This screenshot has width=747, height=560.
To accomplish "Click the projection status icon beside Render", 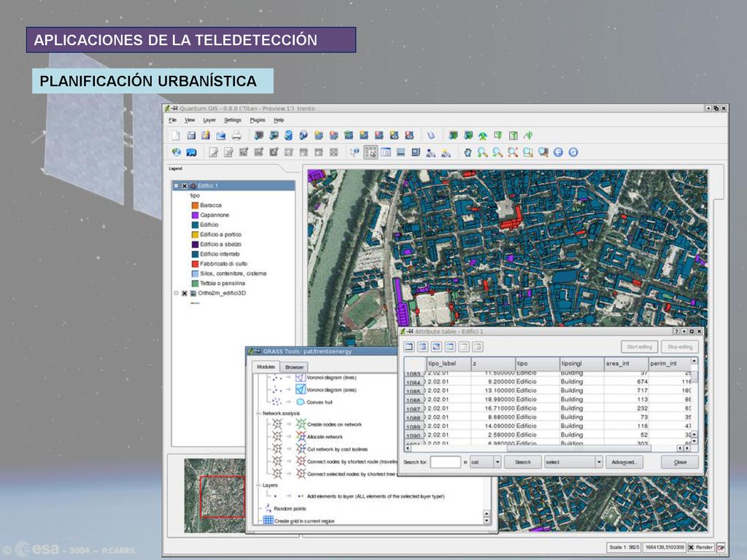I will tap(721, 548).
